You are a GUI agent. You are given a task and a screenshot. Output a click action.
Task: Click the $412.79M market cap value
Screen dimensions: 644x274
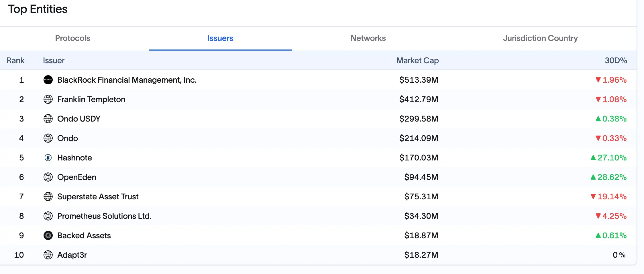tap(419, 100)
